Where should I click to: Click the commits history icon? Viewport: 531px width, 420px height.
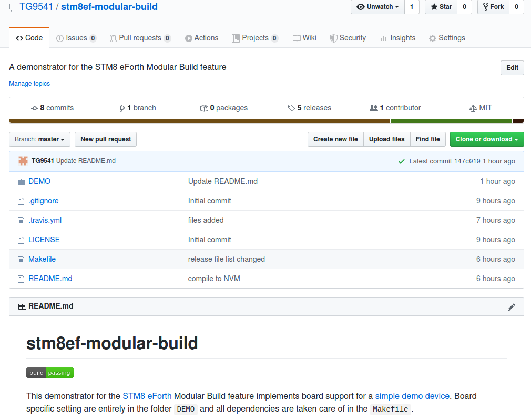(x=35, y=108)
